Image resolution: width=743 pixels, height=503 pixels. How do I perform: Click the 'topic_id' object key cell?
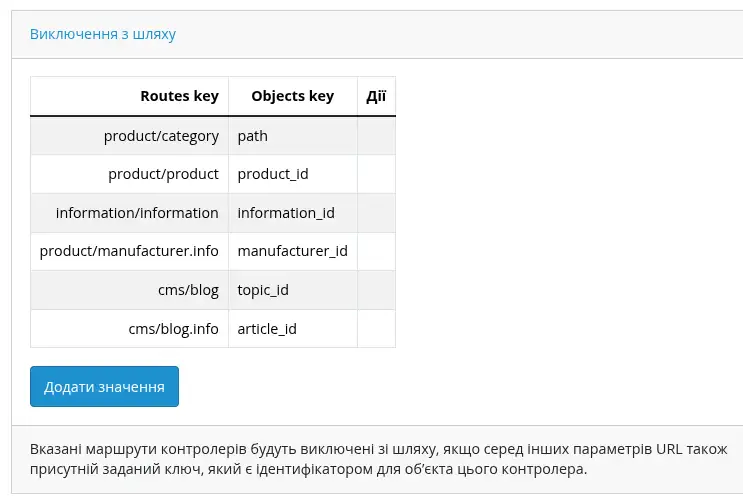(263, 290)
